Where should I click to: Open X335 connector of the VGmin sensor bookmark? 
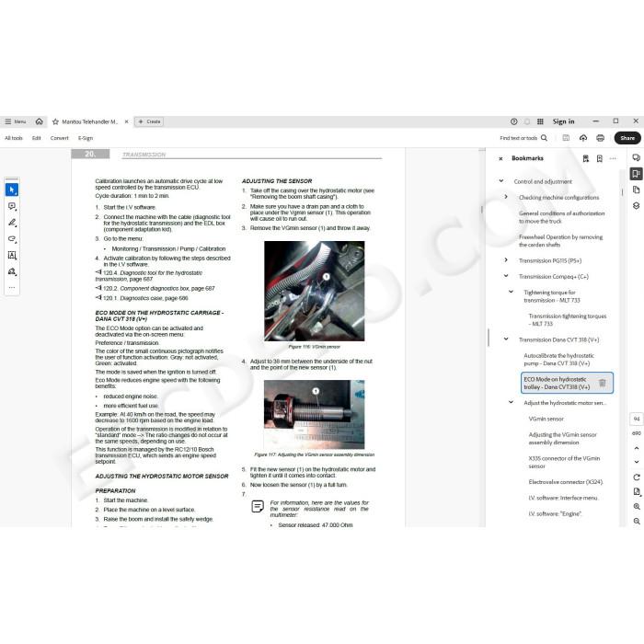pos(564,462)
